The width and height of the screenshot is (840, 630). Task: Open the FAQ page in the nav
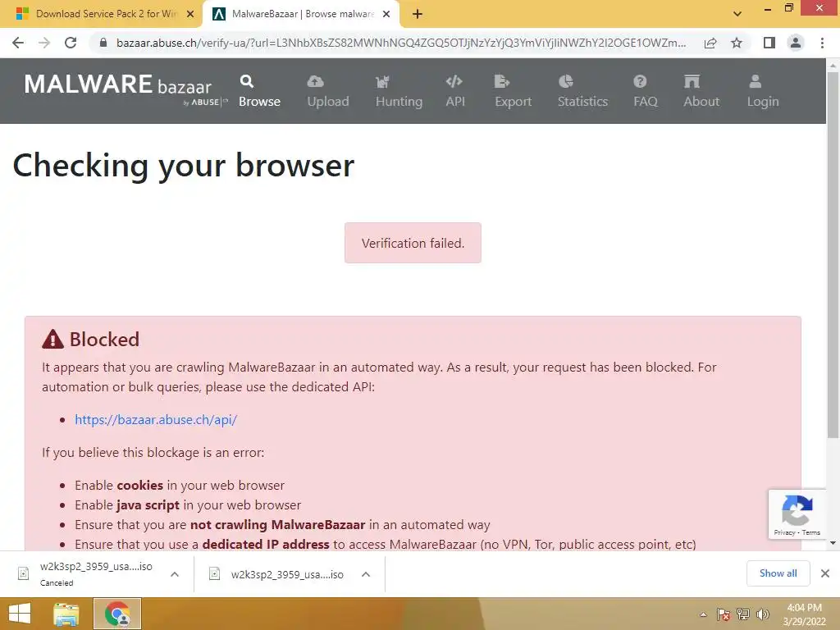(645, 92)
